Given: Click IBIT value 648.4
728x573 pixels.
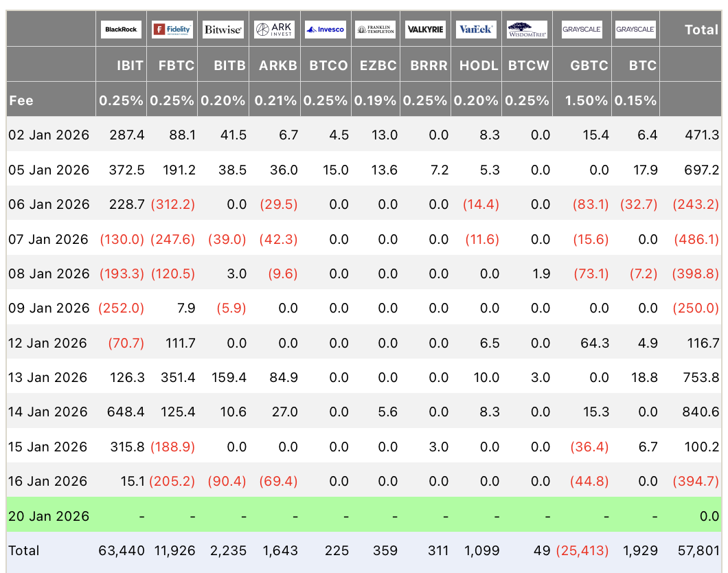Looking at the screenshot, I should click(126, 412).
